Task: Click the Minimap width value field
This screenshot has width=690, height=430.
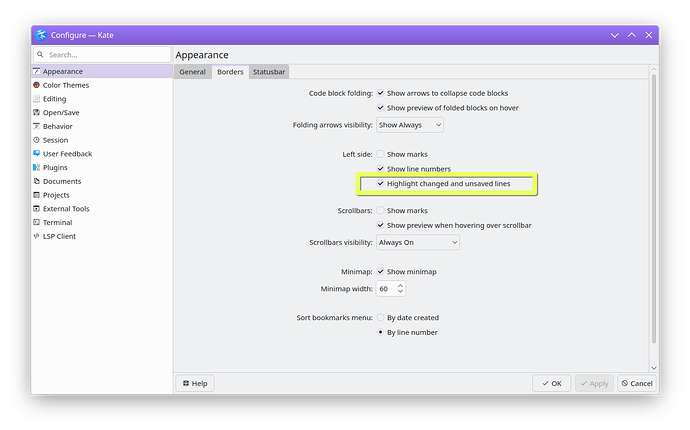Action: click(386, 289)
